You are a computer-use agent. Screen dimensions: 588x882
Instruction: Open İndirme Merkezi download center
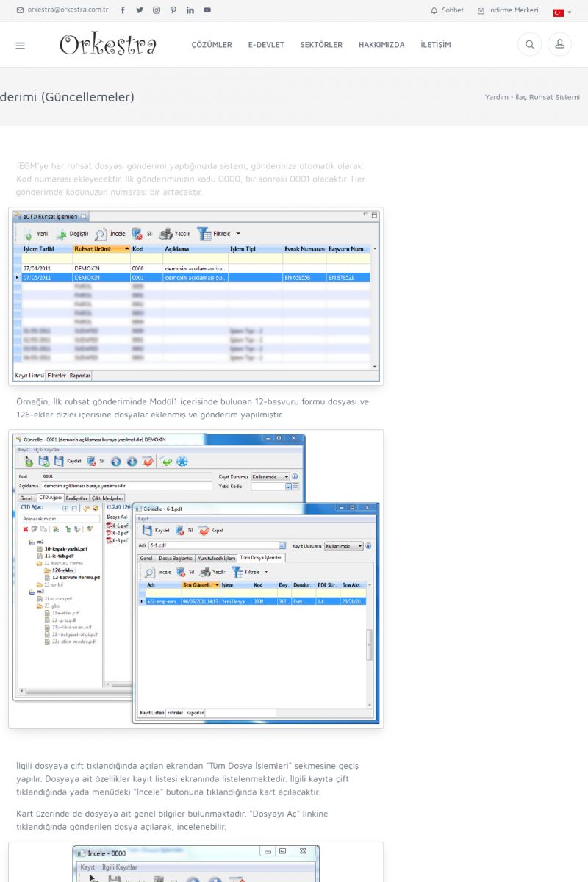(508, 10)
